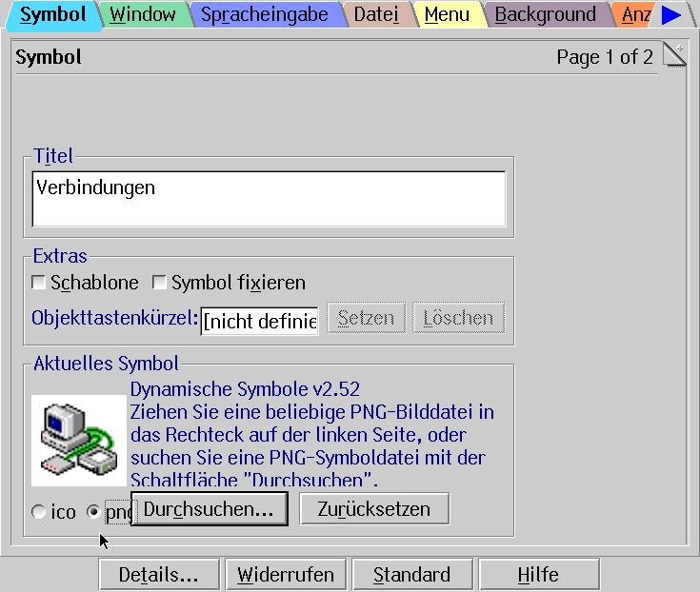Viewport: 700px width, 592px height.
Task: Restore defaults with the Standard button
Action: (412, 574)
